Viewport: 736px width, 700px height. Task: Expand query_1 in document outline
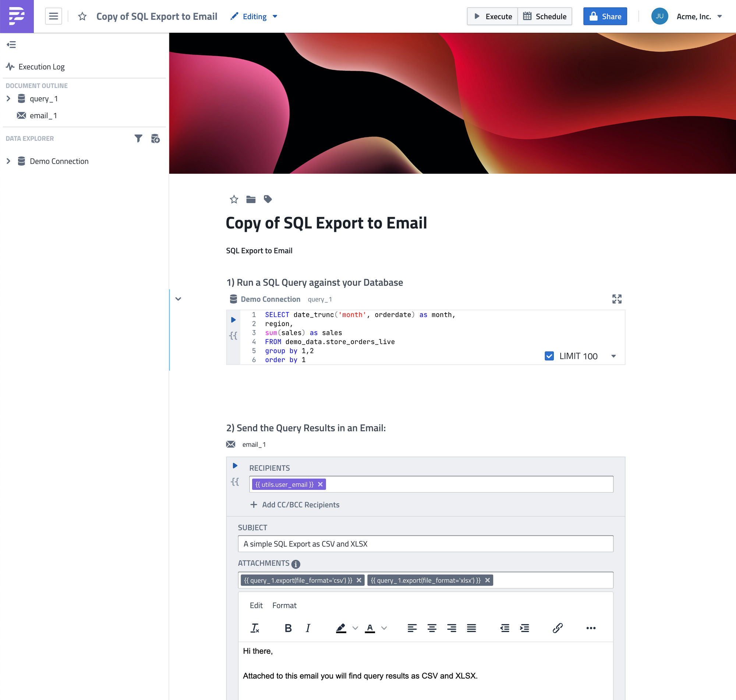(x=8, y=99)
